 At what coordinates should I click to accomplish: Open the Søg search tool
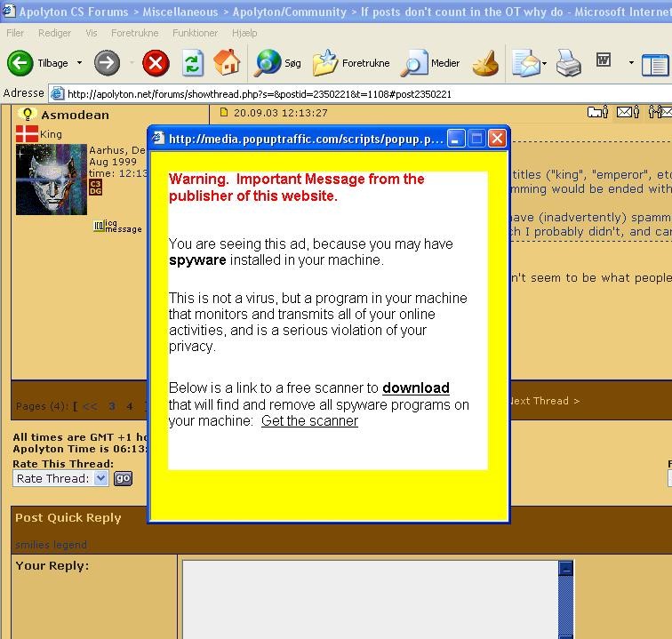277,63
